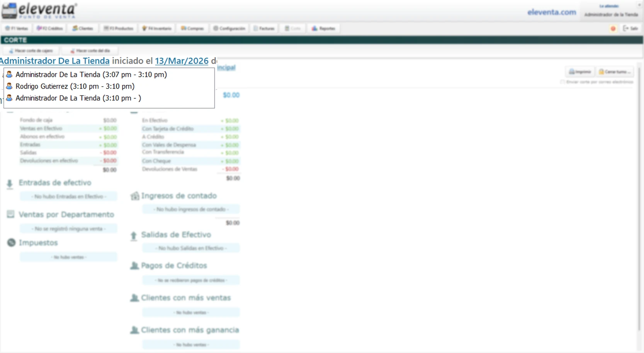Open F2 Créditos from the toolbar

pyautogui.click(x=50, y=29)
